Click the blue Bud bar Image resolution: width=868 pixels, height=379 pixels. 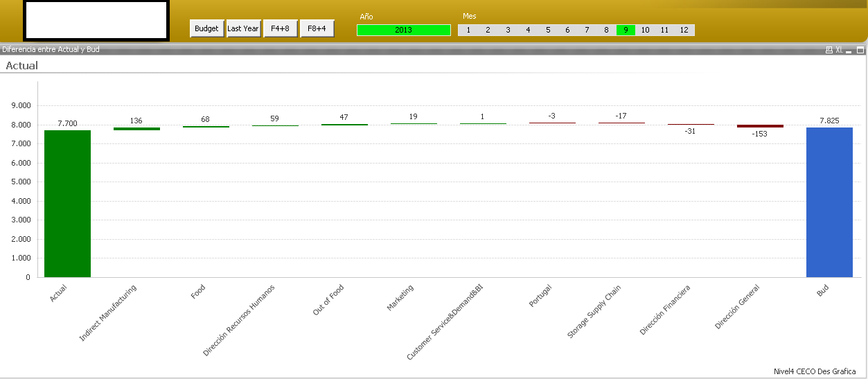(x=829, y=202)
